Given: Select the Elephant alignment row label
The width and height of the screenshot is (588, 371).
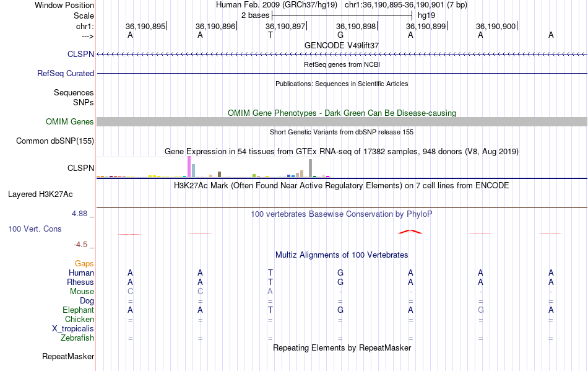Looking at the screenshot, I should coord(79,310).
